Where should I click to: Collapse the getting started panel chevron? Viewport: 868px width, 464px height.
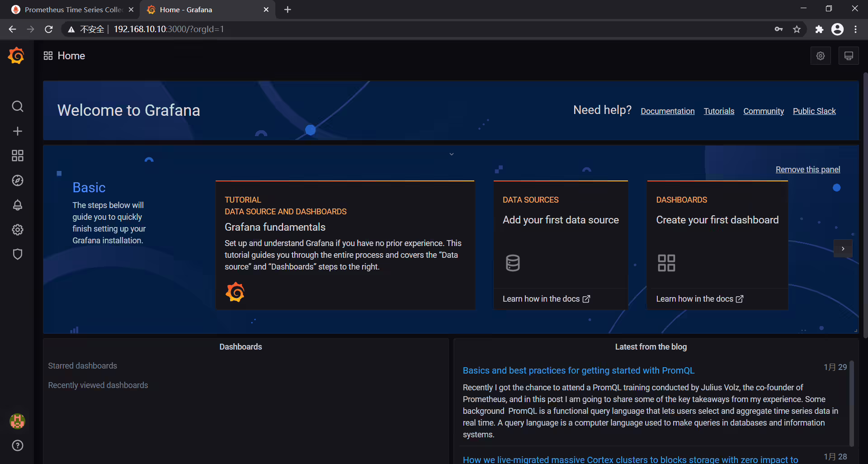click(x=451, y=154)
